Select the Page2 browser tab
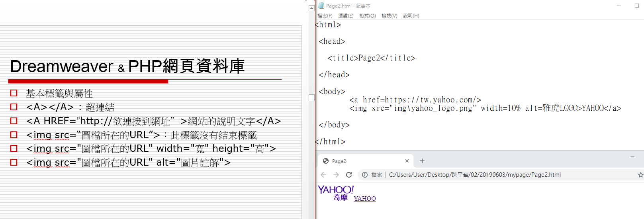Image resolution: width=644 pixels, height=219 pixels. click(x=358, y=161)
